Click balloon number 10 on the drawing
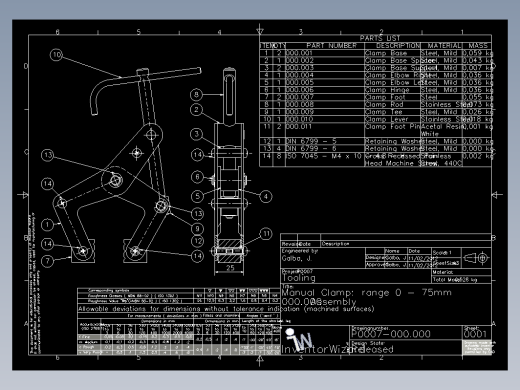The height and width of the screenshot is (390, 520). click(56, 55)
